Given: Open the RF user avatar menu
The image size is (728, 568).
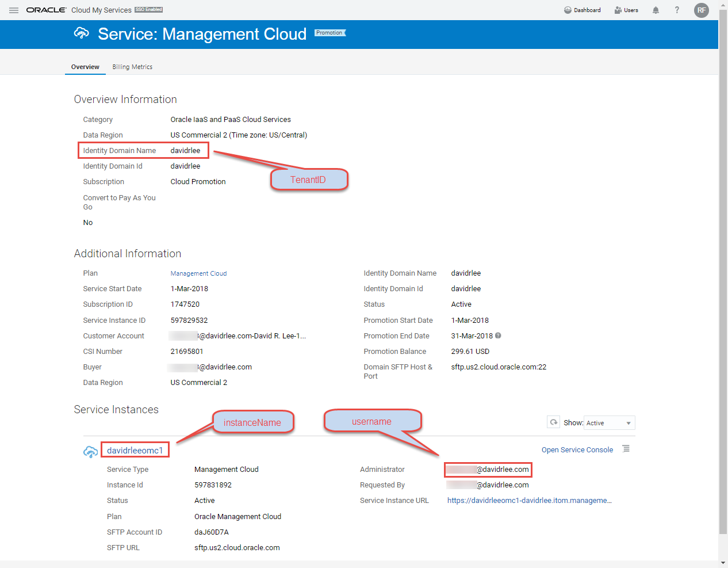Looking at the screenshot, I should (702, 10).
